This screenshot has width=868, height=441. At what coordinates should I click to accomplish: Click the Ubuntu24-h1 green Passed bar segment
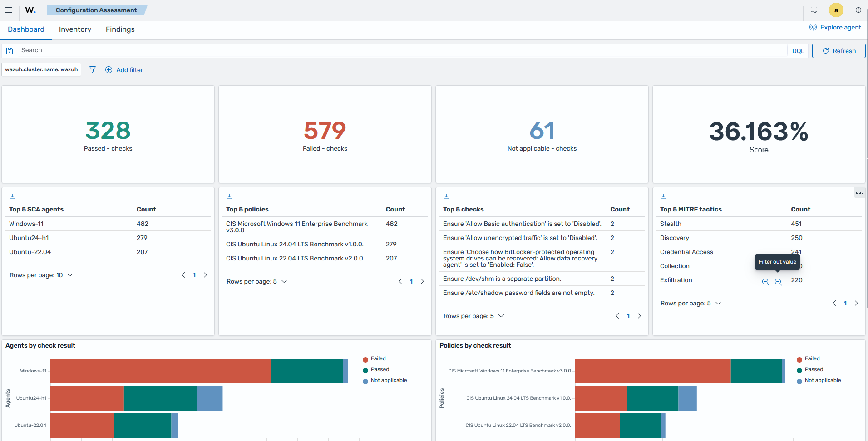pos(160,398)
